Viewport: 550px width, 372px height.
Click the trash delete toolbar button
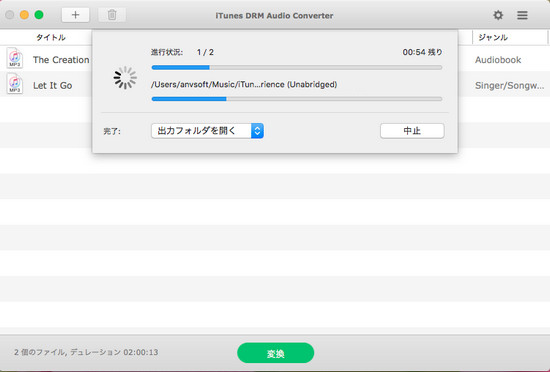pyautogui.click(x=112, y=15)
